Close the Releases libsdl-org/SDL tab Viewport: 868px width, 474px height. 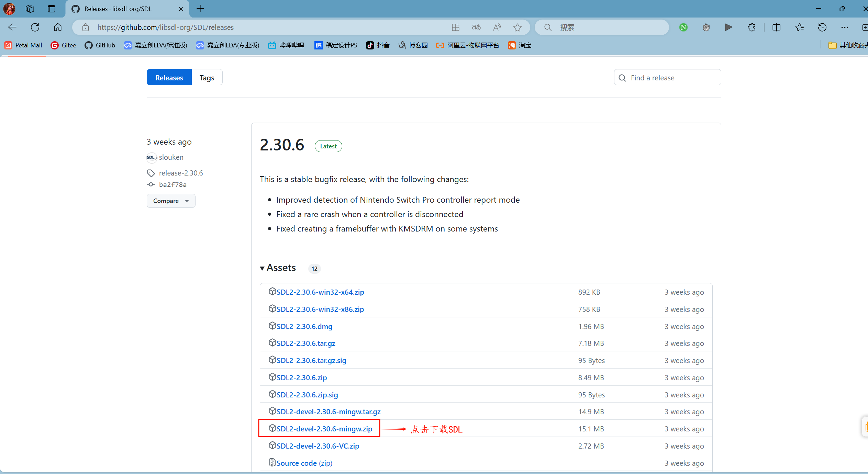181,9
